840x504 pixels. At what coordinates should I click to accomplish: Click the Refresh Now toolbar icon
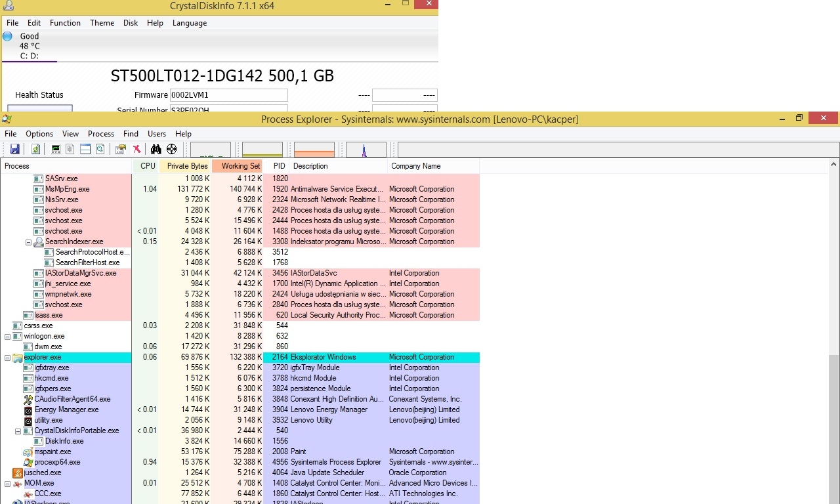[36, 149]
